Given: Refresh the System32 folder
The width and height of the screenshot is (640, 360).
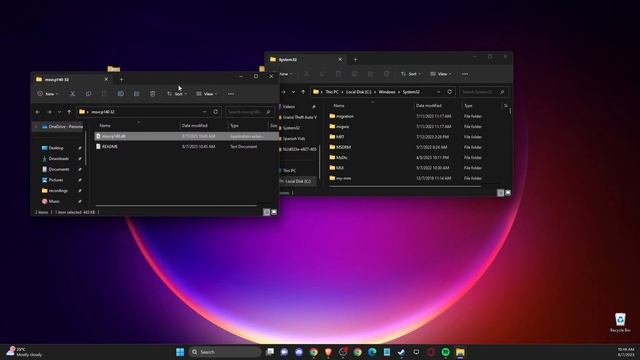Looking at the screenshot, I should [449, 92].
